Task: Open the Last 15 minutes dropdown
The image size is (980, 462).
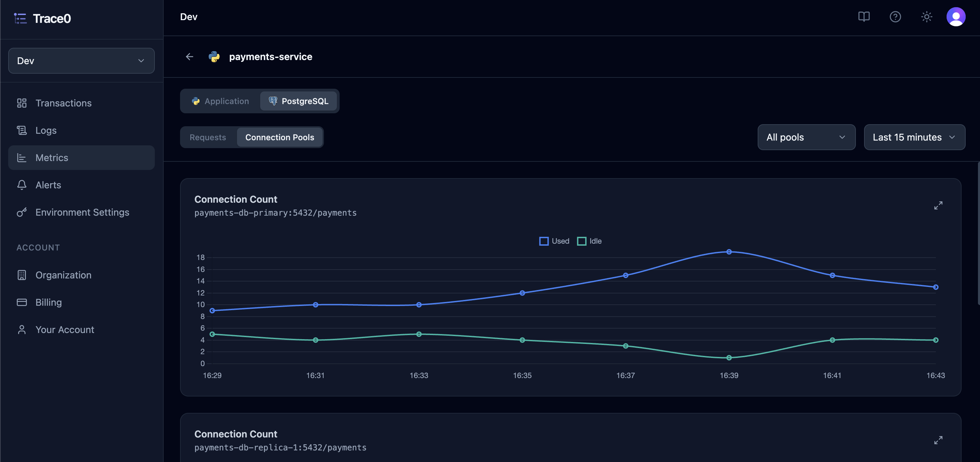Action: pyautogui.click(x=914, y=137)
